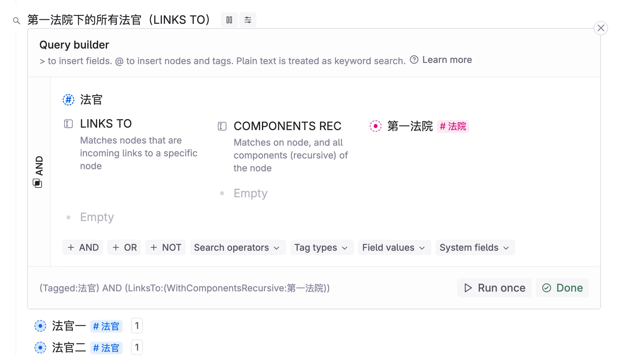Click the Run once button
Screen dimensions: 618x364
coord(494,288)
